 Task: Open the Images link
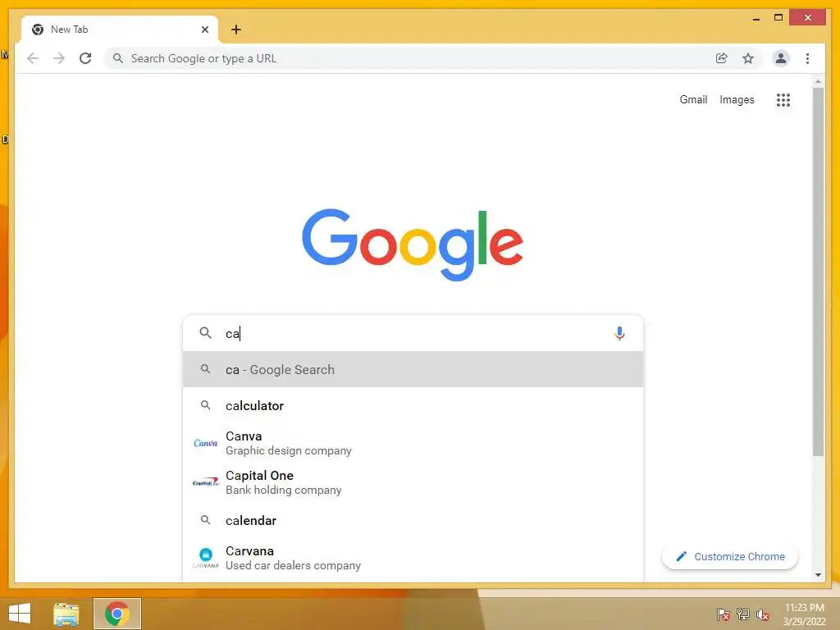click(x=737, y=99)
